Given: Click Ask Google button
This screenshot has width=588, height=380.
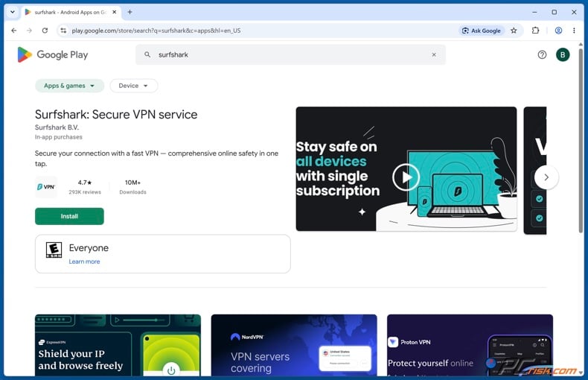Looking at the screenshot, I should click(x=481, y=31).
